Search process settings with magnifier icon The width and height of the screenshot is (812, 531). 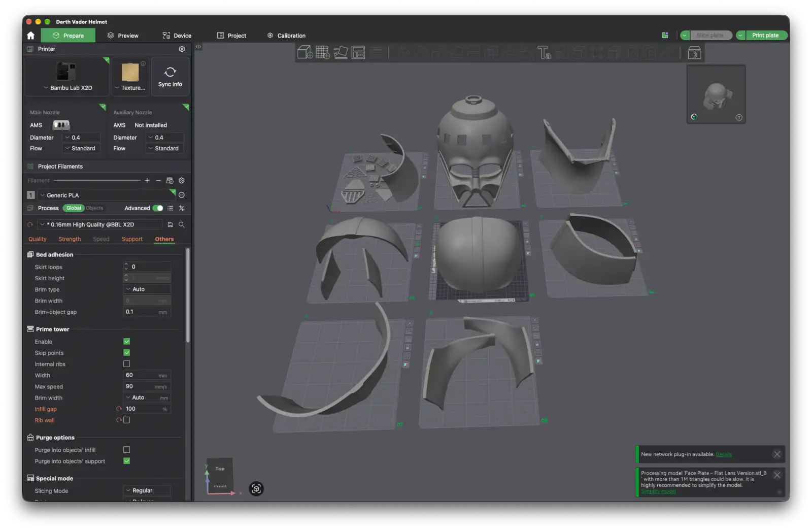click(182, 224)
